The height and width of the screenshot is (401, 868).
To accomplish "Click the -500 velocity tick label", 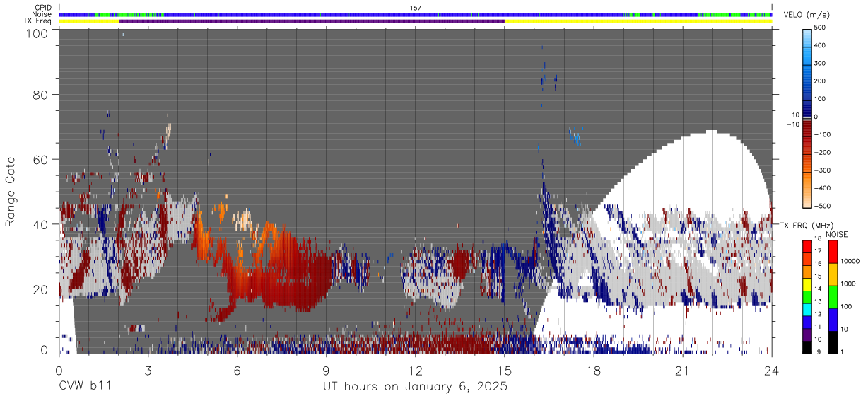I will point(823,206).
